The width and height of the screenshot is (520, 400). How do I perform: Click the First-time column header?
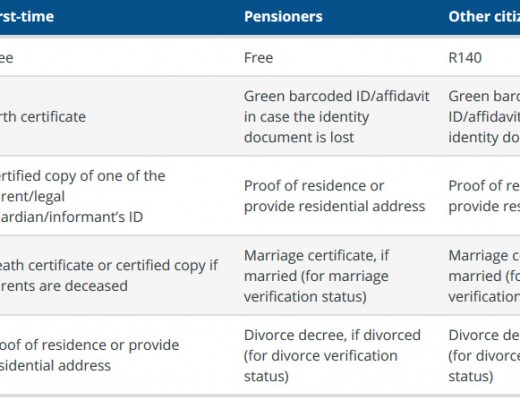point(27,16)
